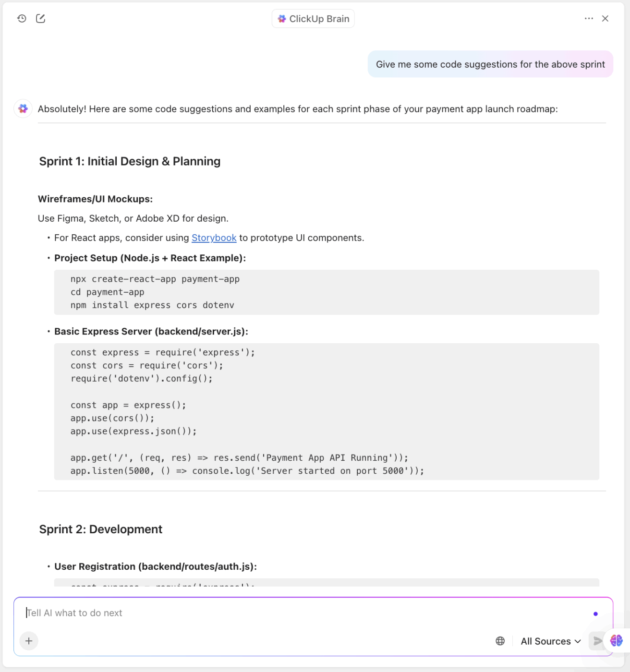The height and width of the screenshot is (672, 630).
Task: Click the Express server code block
Action: (x=327, y=411)
